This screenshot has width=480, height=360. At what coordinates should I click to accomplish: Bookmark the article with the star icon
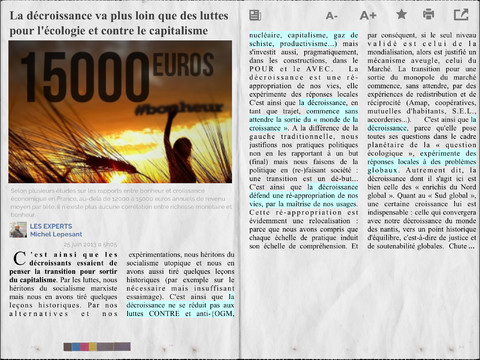401,14
